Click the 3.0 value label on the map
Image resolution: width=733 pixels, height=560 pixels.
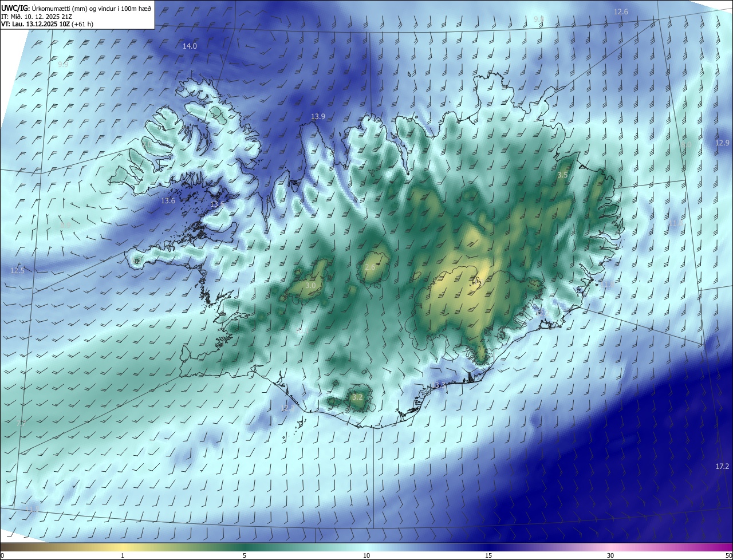point(310,285)
